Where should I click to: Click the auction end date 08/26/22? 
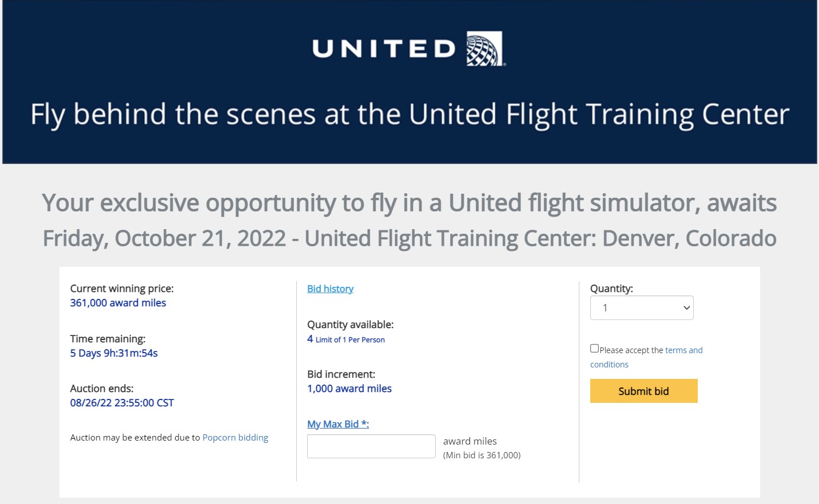pyautogui.click(x=122, y=403)
